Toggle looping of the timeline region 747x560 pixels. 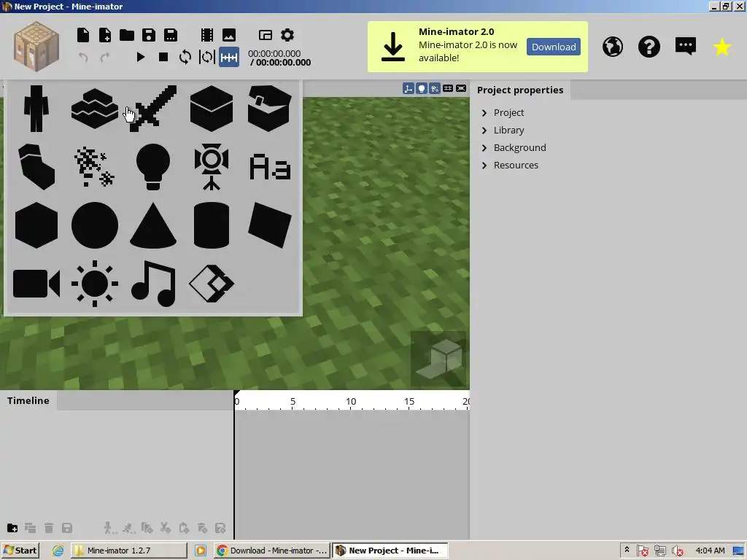coord(207,57)
